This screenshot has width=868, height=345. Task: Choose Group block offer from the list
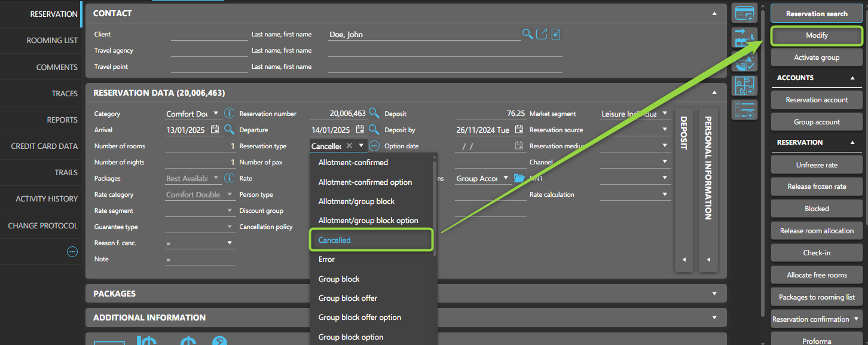click(348, 298)
